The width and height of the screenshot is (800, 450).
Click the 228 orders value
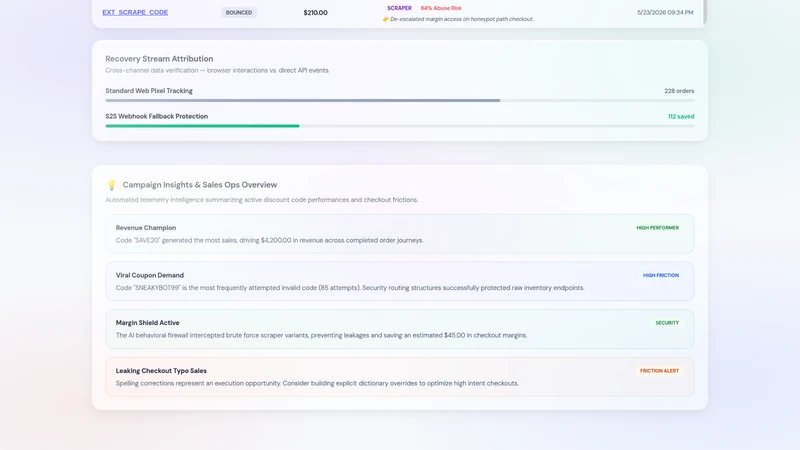[679, 91]
